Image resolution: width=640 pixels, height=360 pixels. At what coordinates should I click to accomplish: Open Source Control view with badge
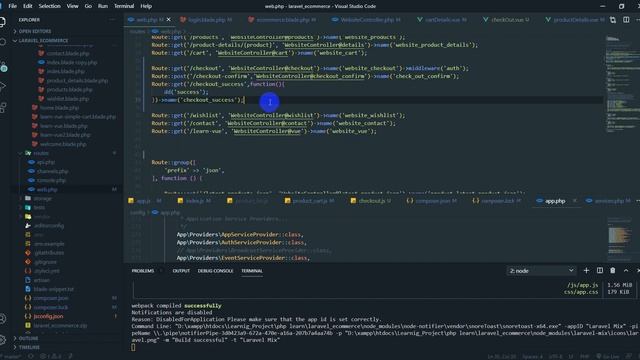[x=3, y=67]
